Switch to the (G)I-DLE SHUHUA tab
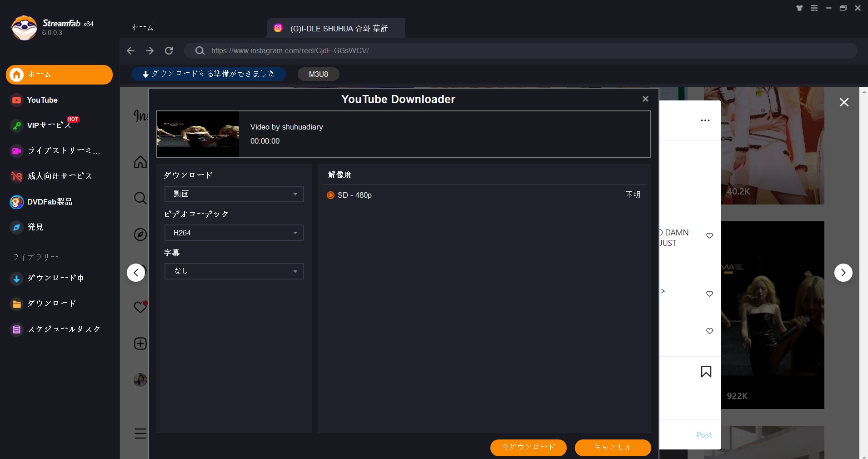This screenshot has height=459, width=868. click(336, 28)
